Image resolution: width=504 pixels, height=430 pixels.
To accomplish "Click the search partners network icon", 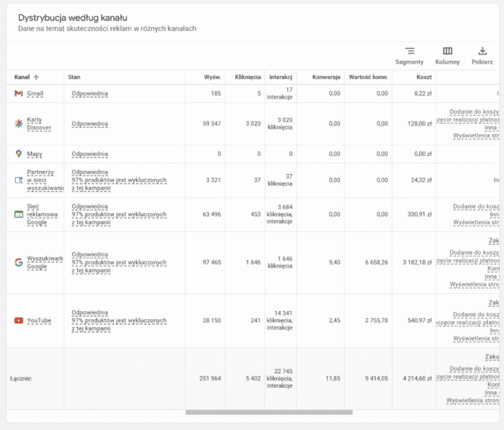I will tap(19, 180).
